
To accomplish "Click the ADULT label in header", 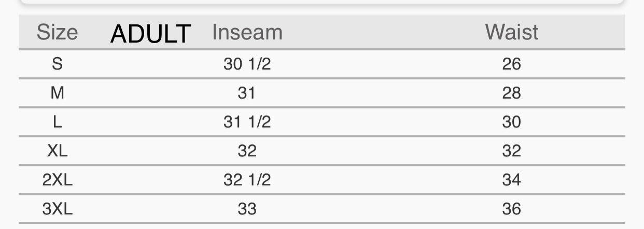I will coord(151,34).
